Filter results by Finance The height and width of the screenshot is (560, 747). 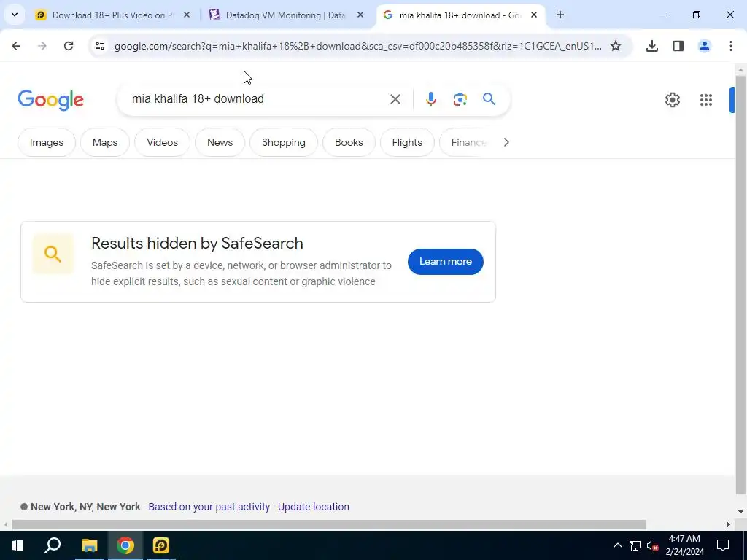[x=468, y=142]
